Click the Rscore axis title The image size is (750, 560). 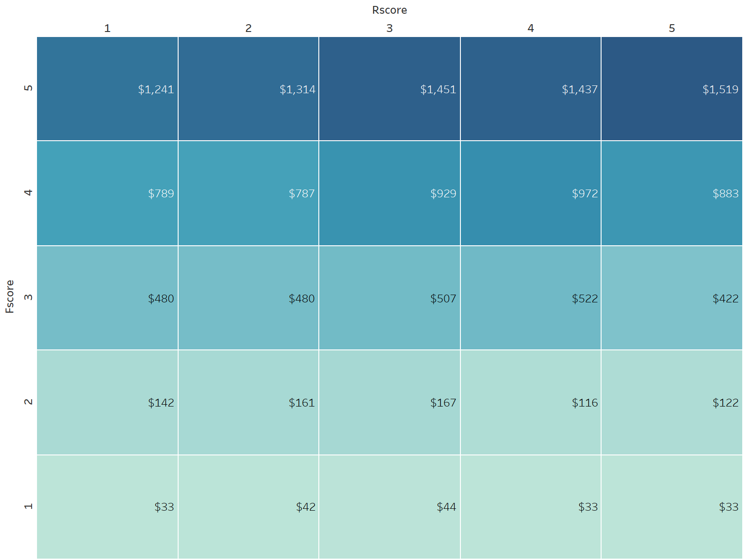coord(390,10)
